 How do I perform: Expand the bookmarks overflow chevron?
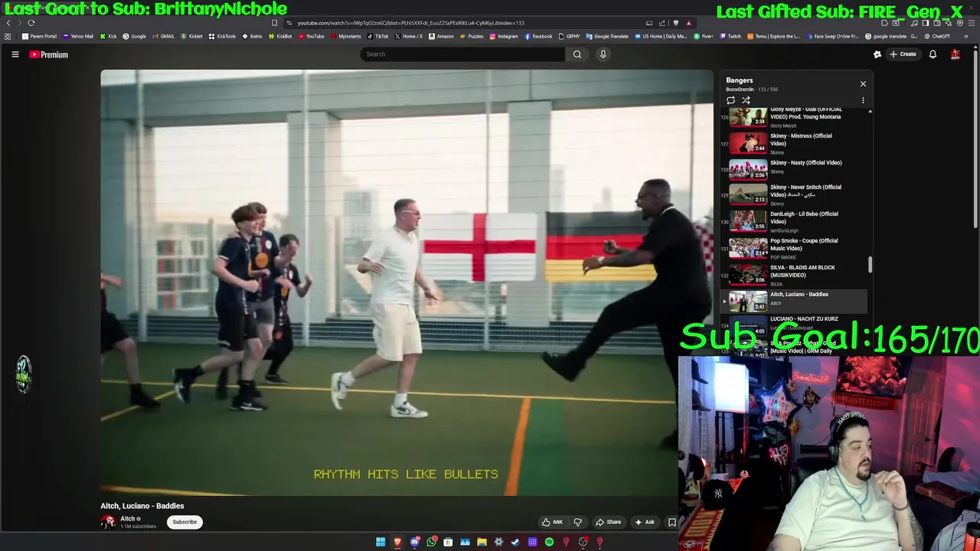click(966, 36)
